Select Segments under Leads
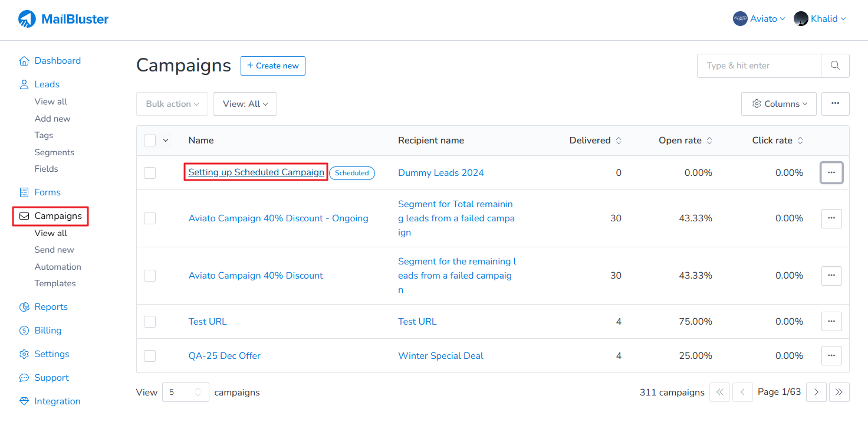This screenshot has height=425, width=868. 54,152
